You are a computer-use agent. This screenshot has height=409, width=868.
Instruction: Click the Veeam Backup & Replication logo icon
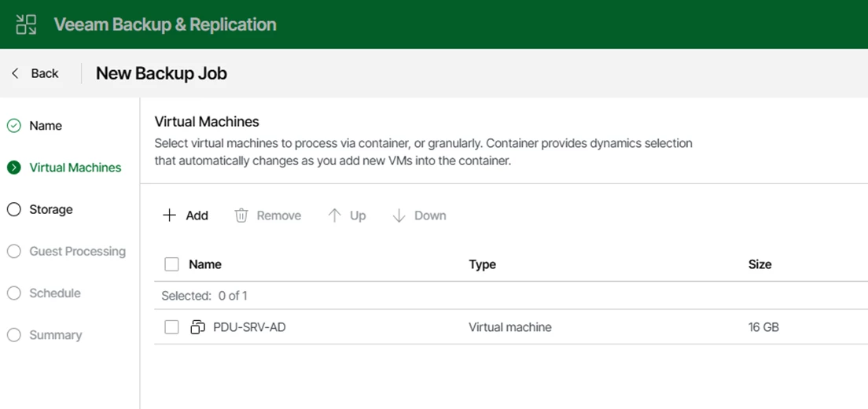tap(26, 24)
